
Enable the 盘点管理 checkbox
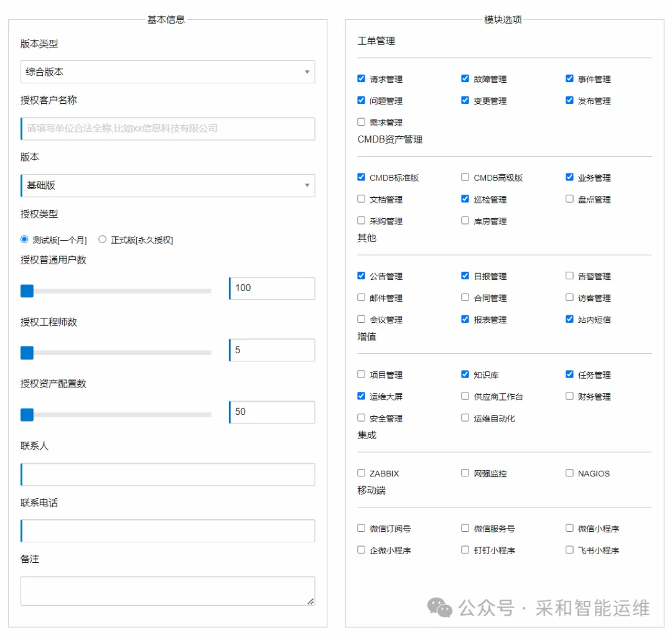point(569,199)
